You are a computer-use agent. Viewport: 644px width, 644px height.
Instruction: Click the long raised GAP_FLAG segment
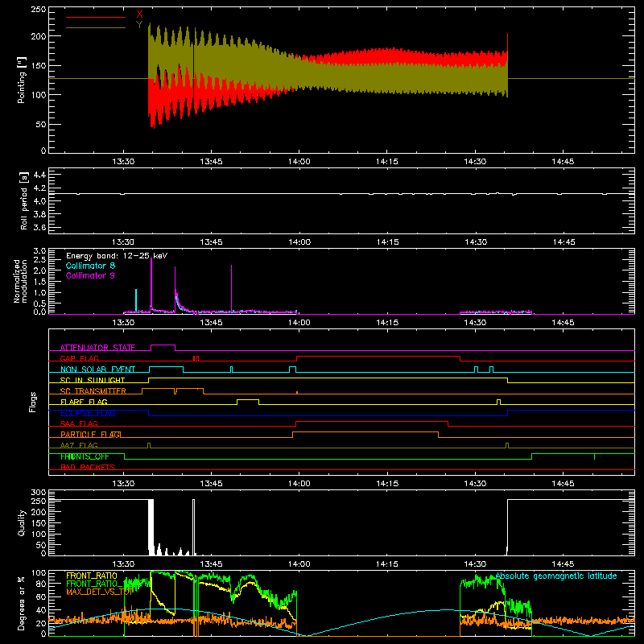click(378, 357)
